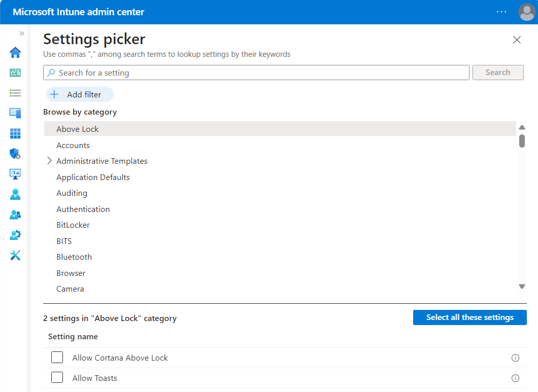Open the Devices icon in sidebar
Screen dimensions: 538x392
click(x=15, y=113)
